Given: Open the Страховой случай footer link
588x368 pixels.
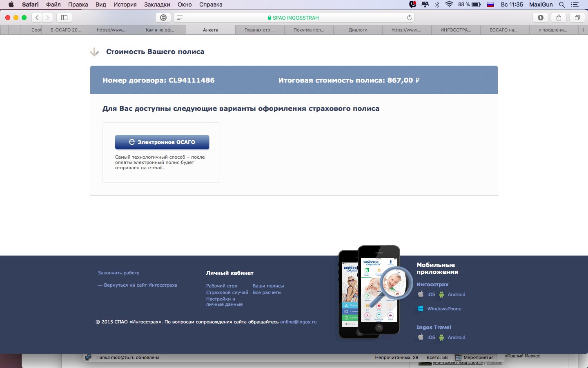Looking at the screenshot, I should (227, 292).
